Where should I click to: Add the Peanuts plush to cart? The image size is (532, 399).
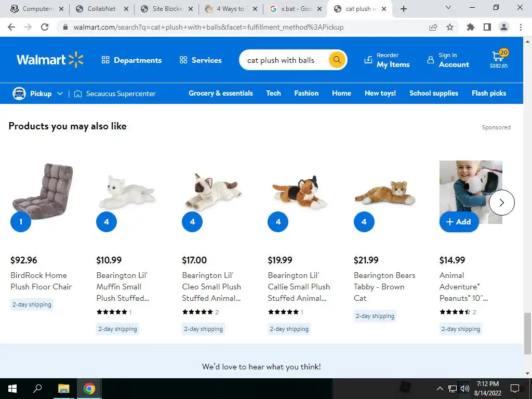pyautogui.click(x=459, y=221)
